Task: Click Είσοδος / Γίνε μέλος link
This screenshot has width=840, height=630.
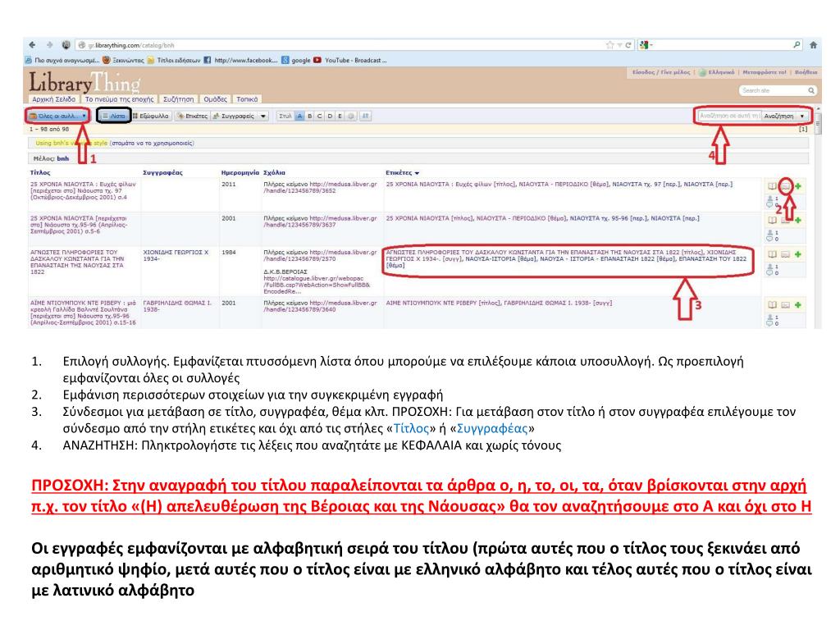Action: tap(661, 72)
